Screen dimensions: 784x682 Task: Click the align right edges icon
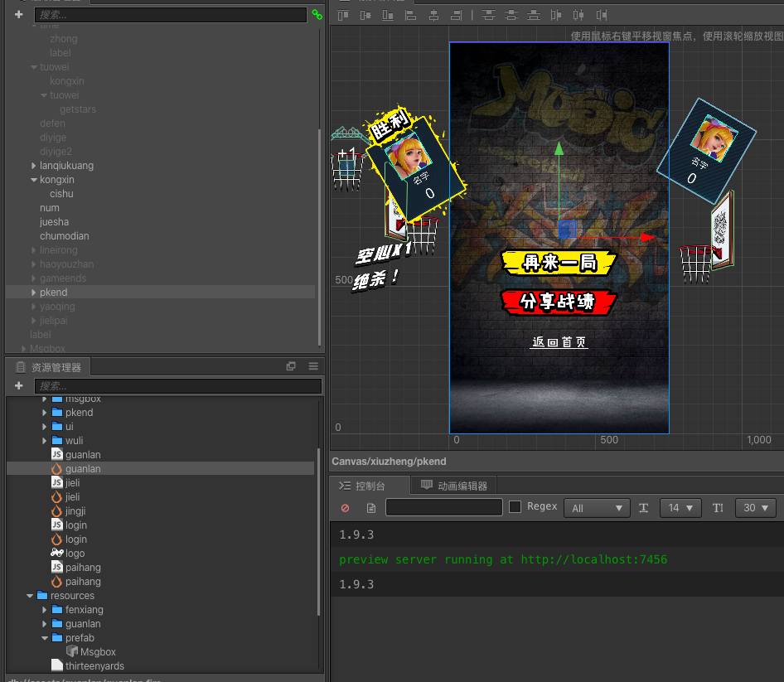pos(456,16)
